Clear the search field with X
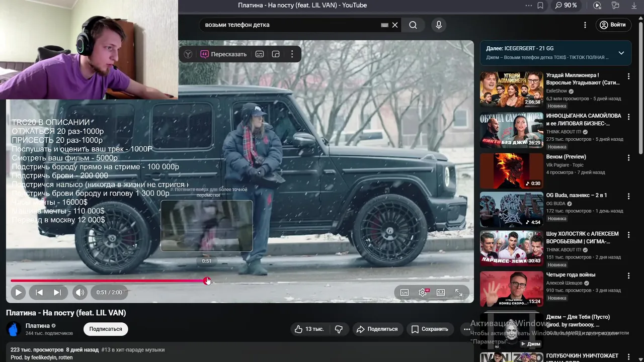644x362 pixels. pos(395,25)
